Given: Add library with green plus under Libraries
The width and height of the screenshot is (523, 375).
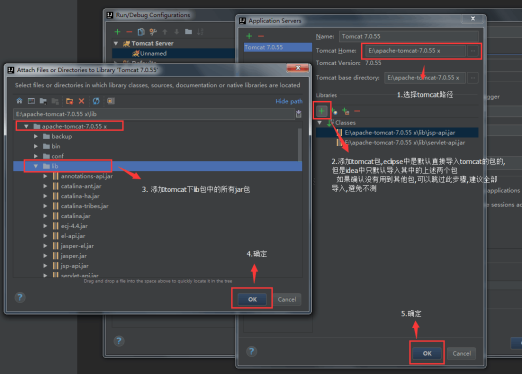Looking at the screenshot, I should tap(322, 111).
